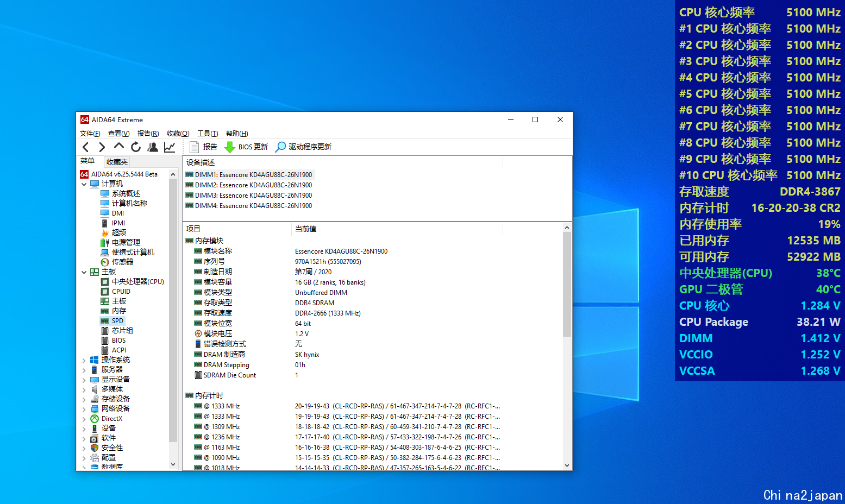Click the details pane scrollbar down arrow
Viewport: 845px width, 504px height.
[x=567, y=465]
